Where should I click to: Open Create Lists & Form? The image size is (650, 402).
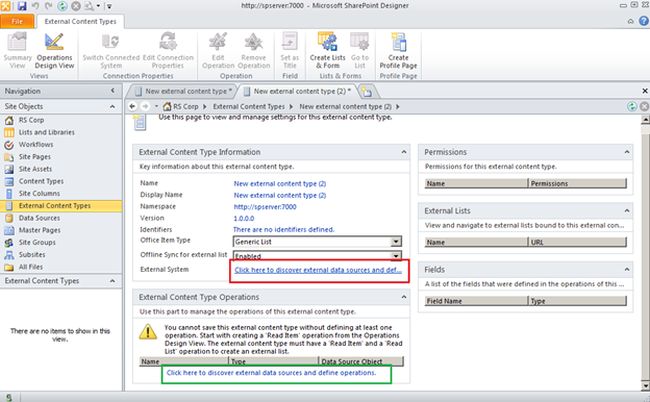[327, 51]
